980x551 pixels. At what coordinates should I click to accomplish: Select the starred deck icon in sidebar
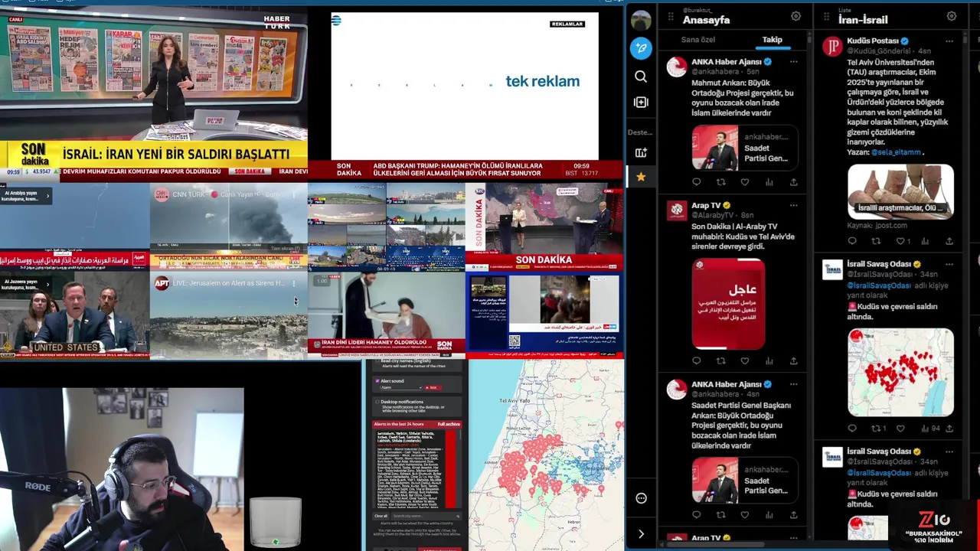641,177
